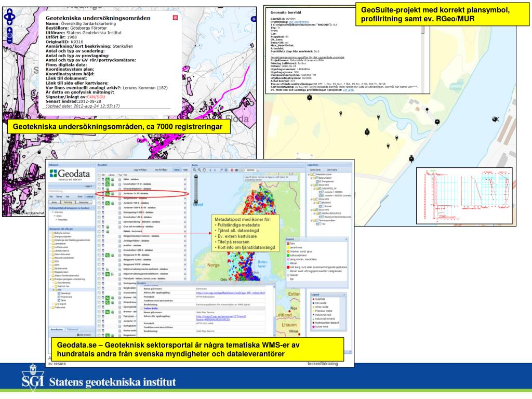Viewport: 532px width, 399px height.
Task: Collapse the Bakgrundskart node in Lagerlista tree
Action: (312, 178)
